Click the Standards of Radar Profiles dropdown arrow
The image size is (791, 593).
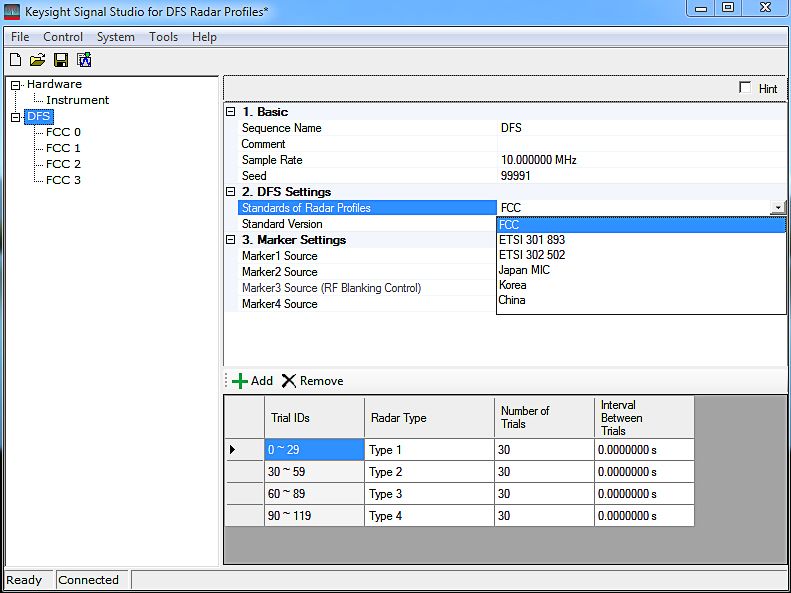tap(778, 208)
